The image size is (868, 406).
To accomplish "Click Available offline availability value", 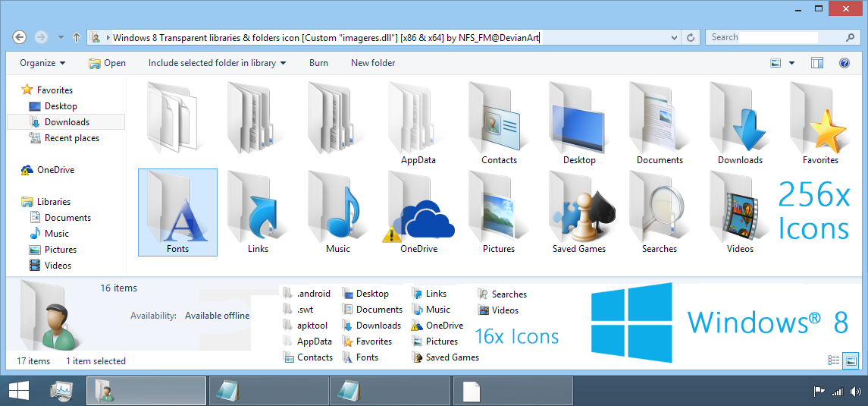I will coord(217,316).
